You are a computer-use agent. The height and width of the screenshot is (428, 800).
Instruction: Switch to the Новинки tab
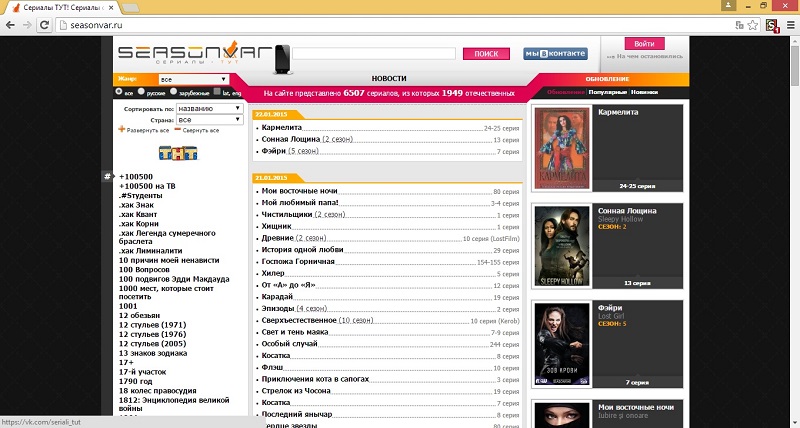[x=644, y=92]
